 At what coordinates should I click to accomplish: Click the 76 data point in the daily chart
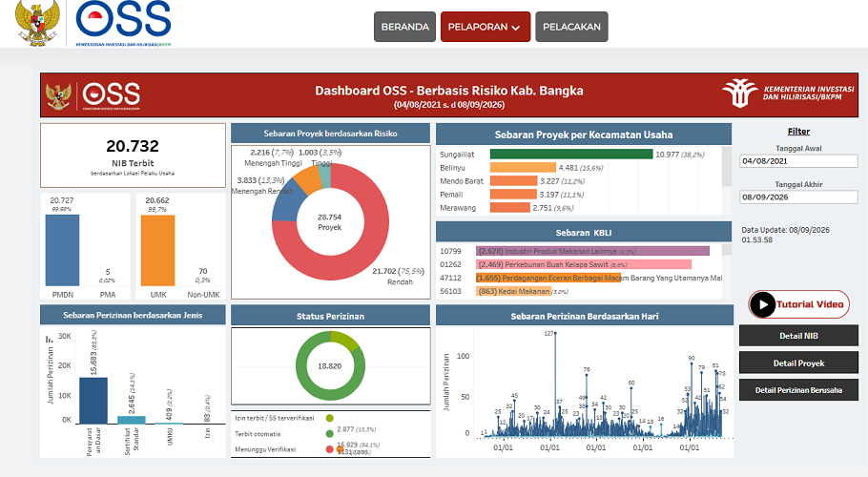(587, 375)
